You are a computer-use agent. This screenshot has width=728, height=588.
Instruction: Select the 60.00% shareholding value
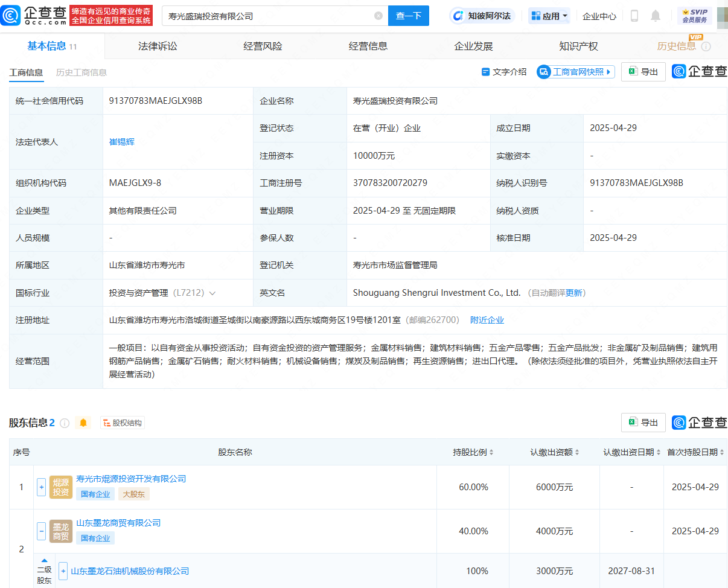(x=473, y=487)
